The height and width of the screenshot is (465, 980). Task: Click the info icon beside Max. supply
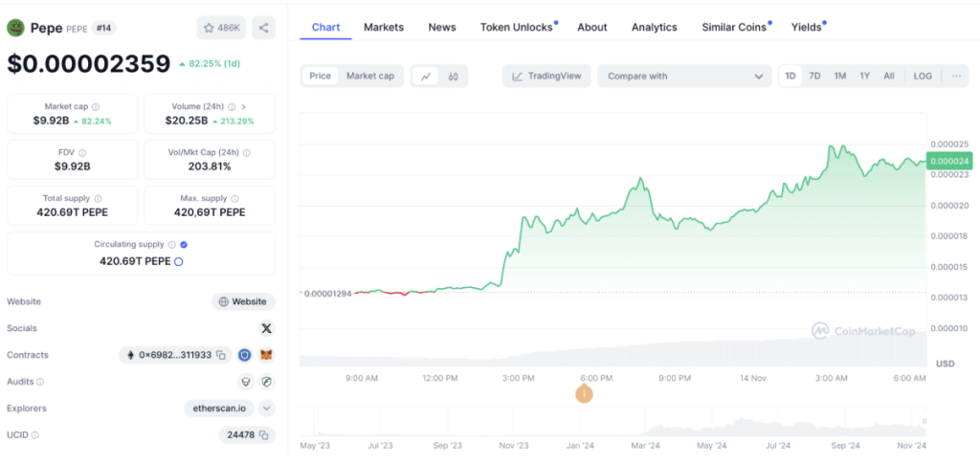coord(234,198)
